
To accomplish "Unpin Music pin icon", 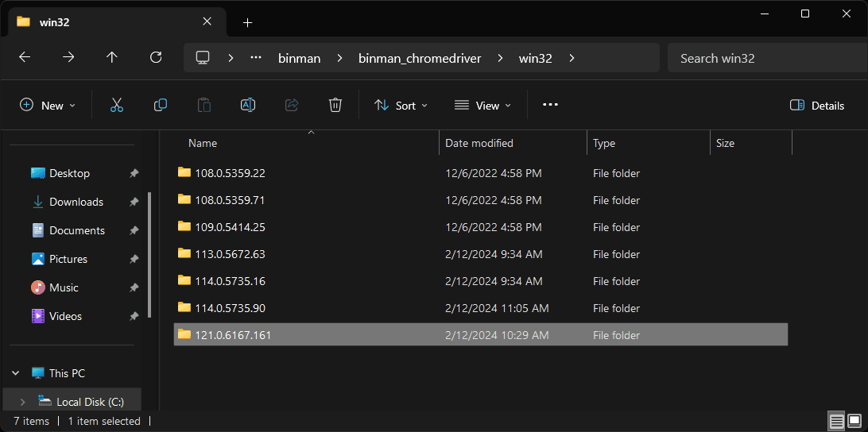I will (134, 287).
